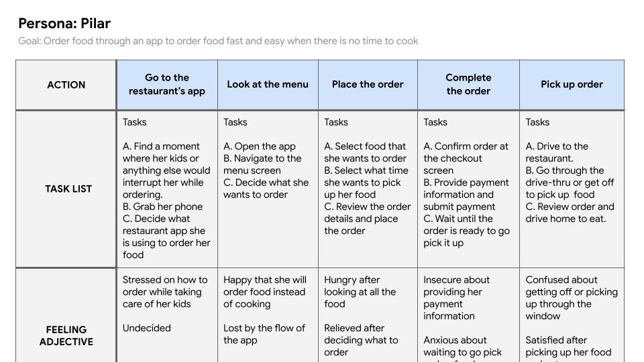644x362 pixels.
Task: Click the ACTION row header cell
Action: click(66, 85)
